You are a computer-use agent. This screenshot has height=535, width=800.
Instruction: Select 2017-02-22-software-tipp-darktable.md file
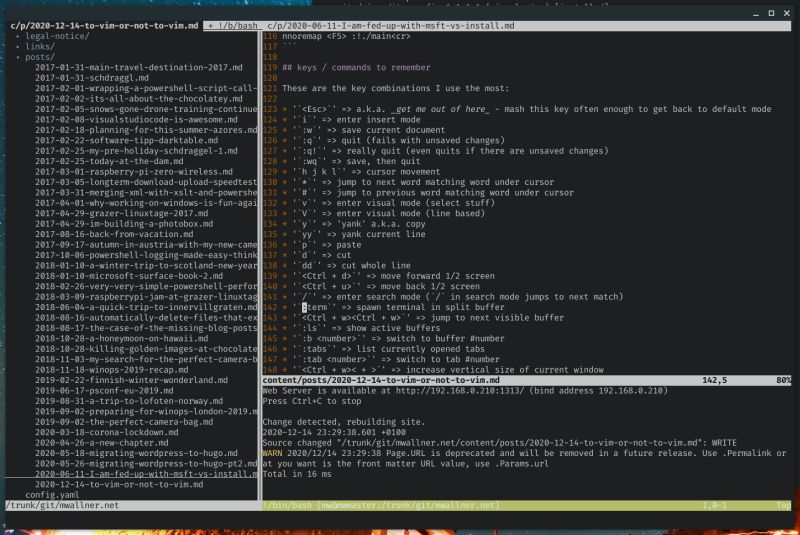pos(127,140)
